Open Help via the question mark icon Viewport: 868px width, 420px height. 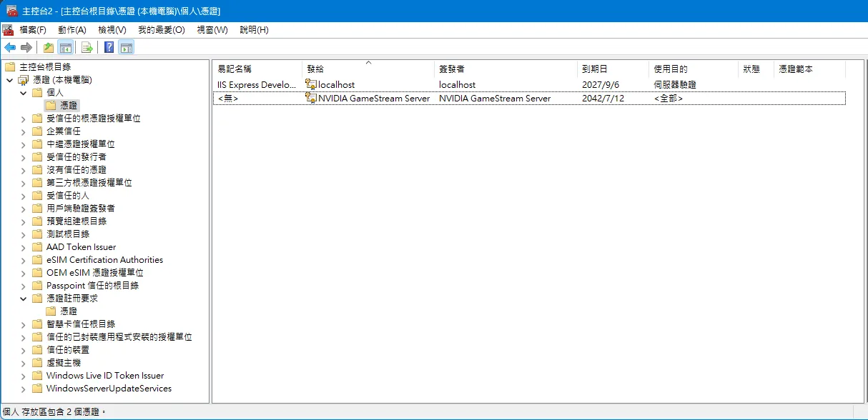(x=109, y=48)
